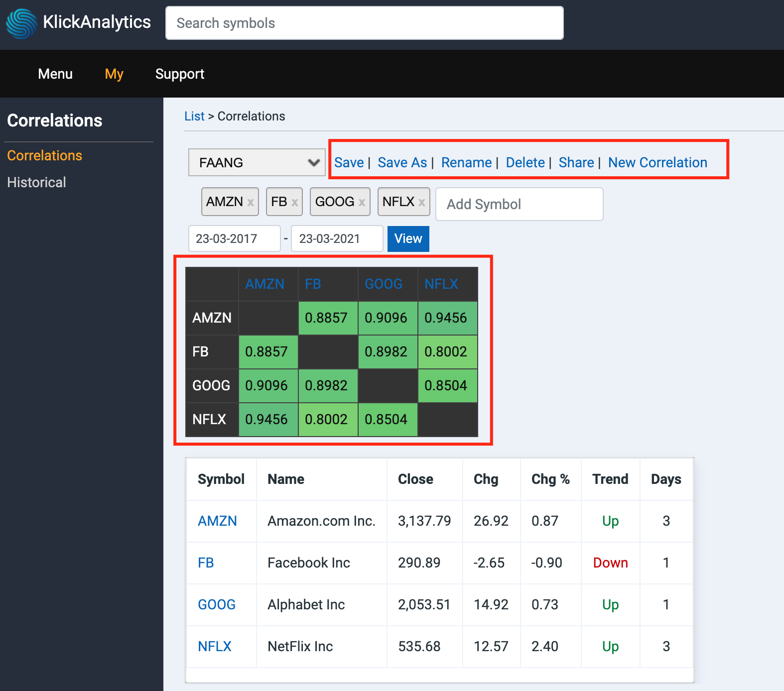
Task: Click AMZN–FB cell 0.8857 in AMZN row
Action: click(x=328, y=318)
